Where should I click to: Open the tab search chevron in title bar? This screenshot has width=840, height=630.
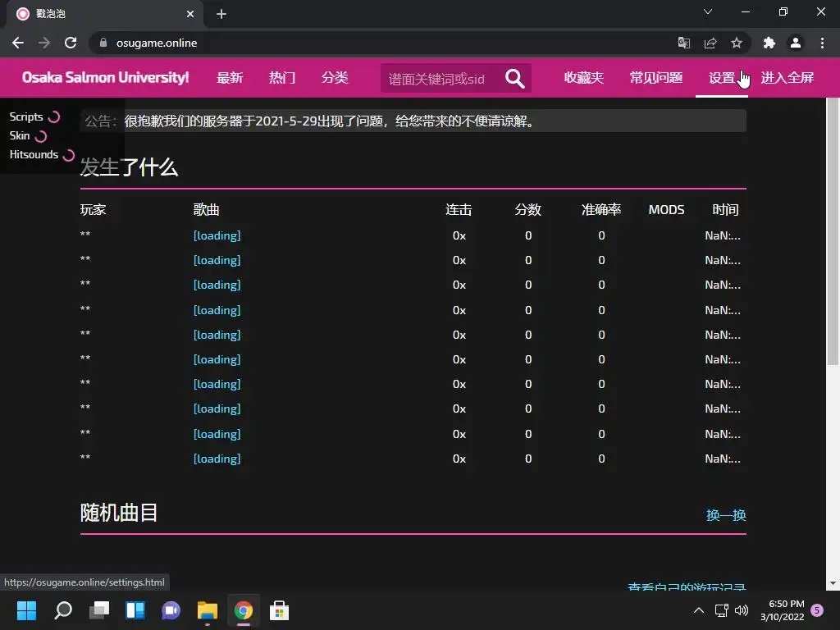pos(708,11)
